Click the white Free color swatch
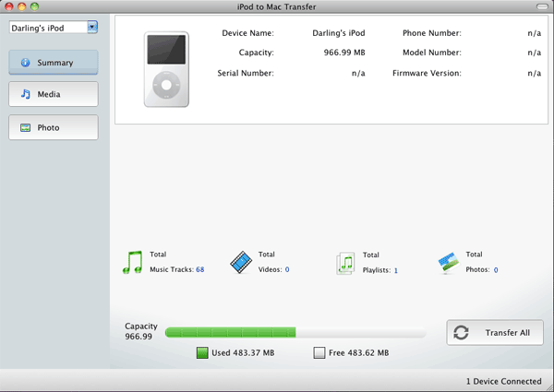Screen dimensions: 554x392 pos(319,353)
